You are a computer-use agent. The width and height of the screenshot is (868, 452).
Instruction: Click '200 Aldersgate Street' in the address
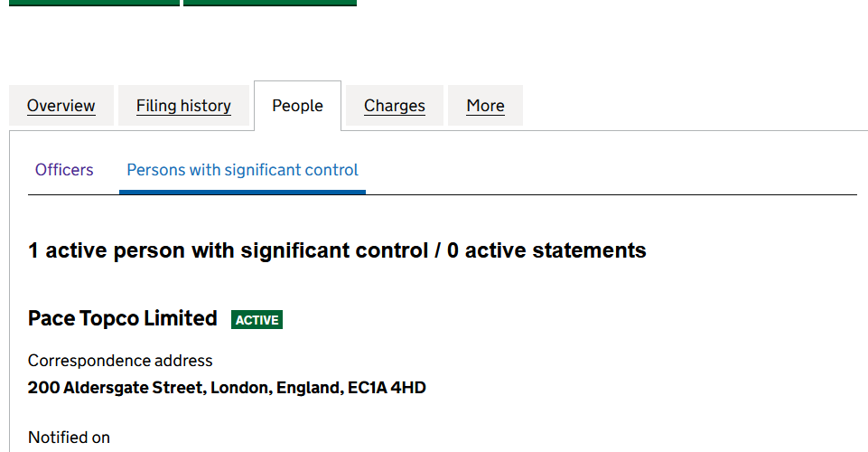[x=117, y=388]
